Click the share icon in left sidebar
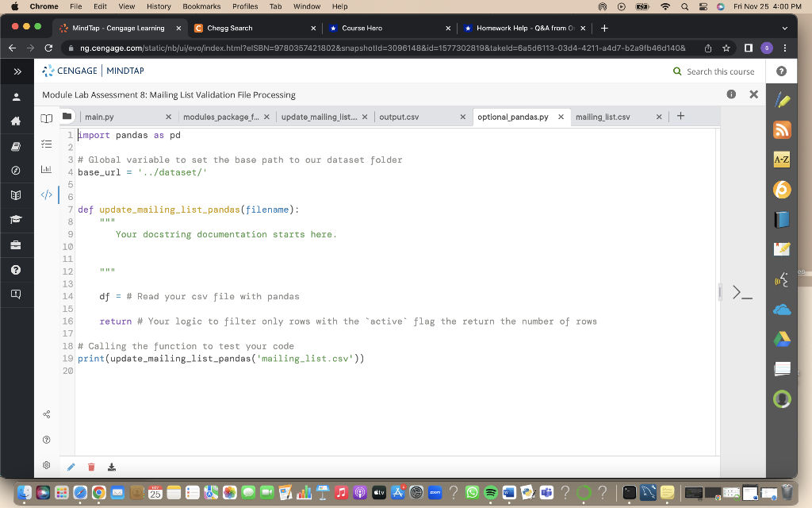This screenshot has width=812, height=508. (47, 414)
